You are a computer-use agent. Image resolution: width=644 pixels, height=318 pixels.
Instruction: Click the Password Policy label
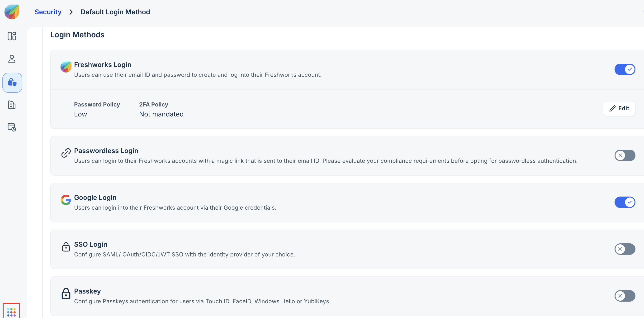(x=97, y=104)
